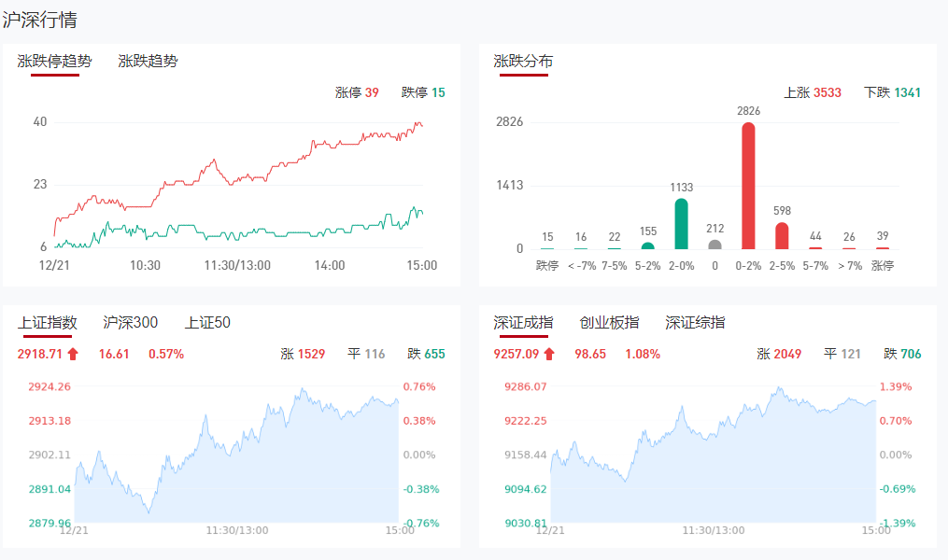Click the red up arrow beside 2918.71
Screen dimensions: 948x560
tap(74, 354)
